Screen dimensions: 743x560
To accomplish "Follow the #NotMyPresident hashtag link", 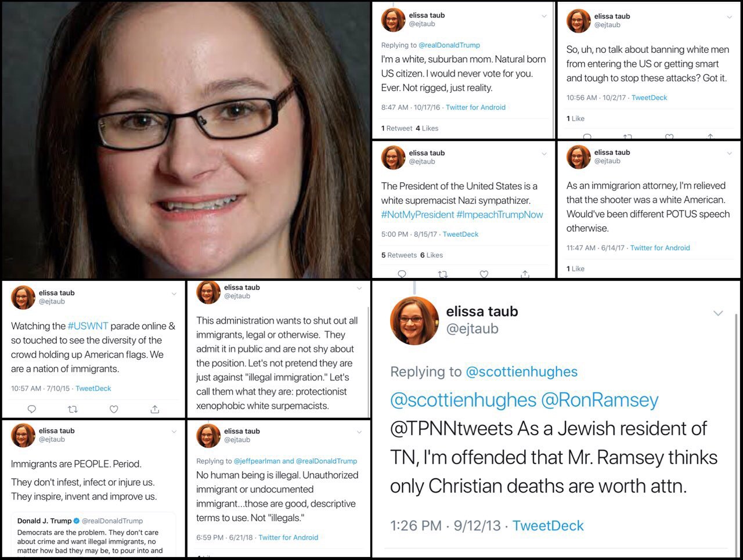I will pyautogui.click(x=417, y=215).
